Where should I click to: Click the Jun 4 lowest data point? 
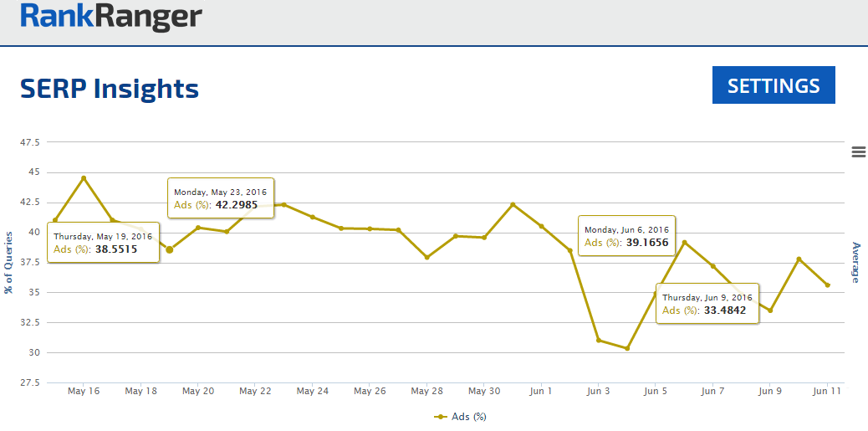(627, 348)
